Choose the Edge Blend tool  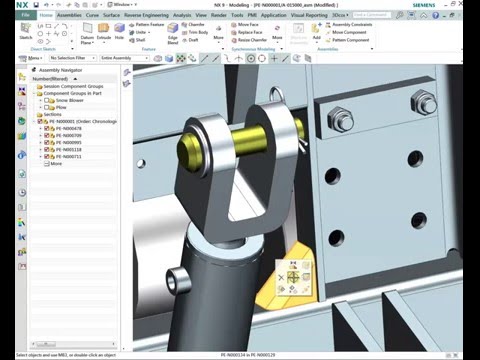point(173,33)
